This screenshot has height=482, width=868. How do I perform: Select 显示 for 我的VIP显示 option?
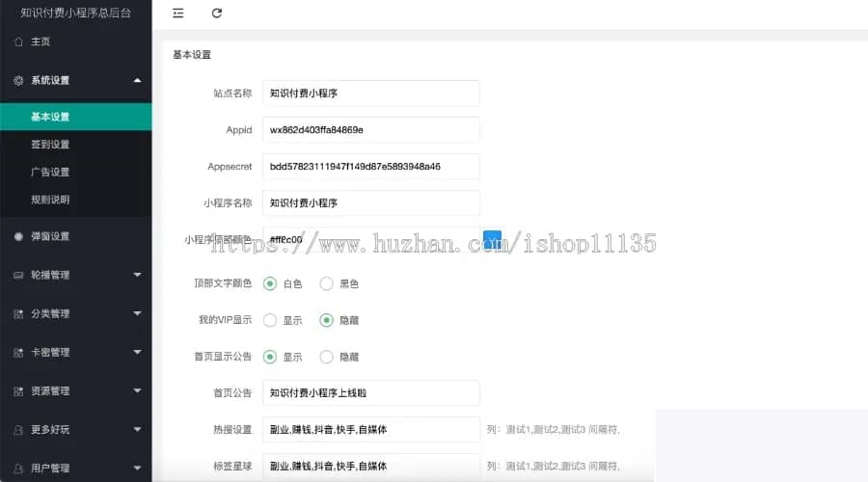point(270,320)
